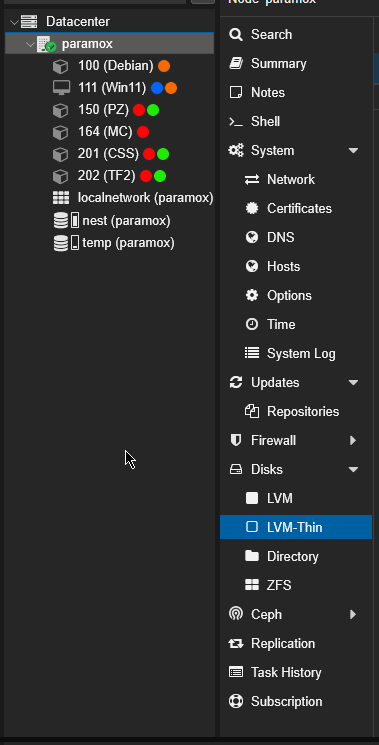Click the Time clock icon
Screen dimensions: 379x745
click(252, 325)
